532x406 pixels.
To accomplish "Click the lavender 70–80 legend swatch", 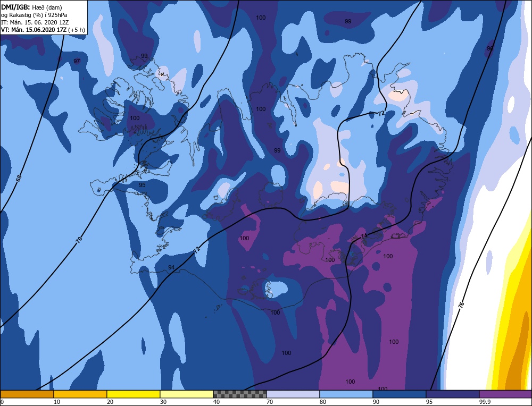I will pyautogui.click(x=293, y=394).
